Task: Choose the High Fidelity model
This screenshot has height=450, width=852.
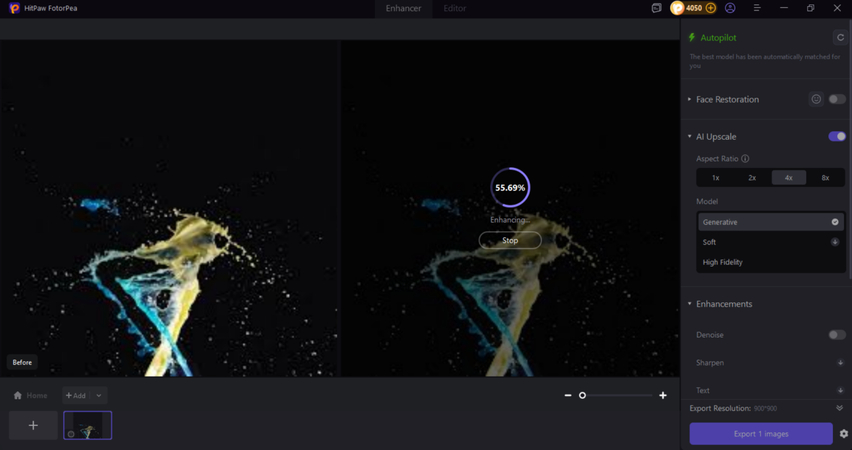Action: point(770,262)
